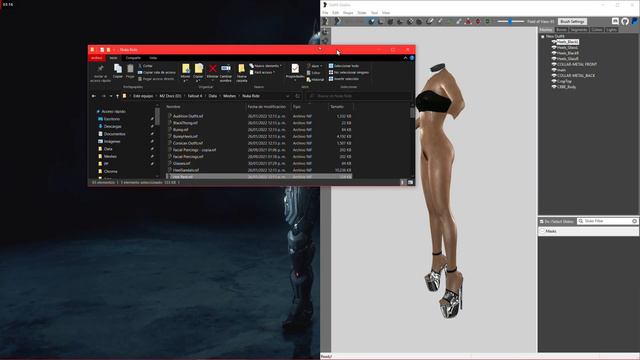Click the Explorer search box
This screenshot has width=640, height=360.
point(358,96)
